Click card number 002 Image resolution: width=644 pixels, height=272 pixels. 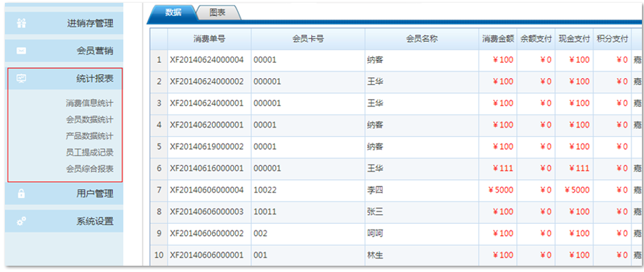coord(260,234)
